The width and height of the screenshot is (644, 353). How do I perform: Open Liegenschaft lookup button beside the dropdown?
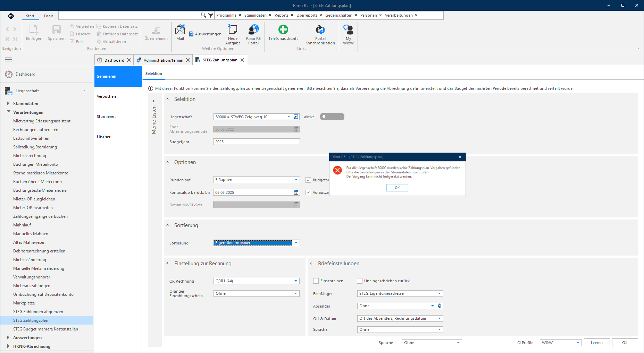pyautogui.click(x=296, y=117)
